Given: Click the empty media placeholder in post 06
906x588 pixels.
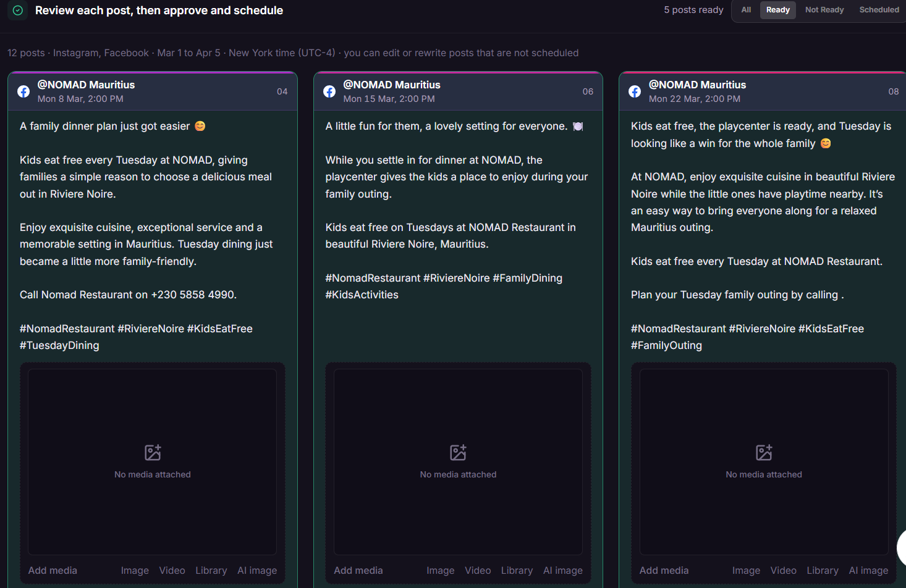Looking at the screenshot, I should (458, 462).
